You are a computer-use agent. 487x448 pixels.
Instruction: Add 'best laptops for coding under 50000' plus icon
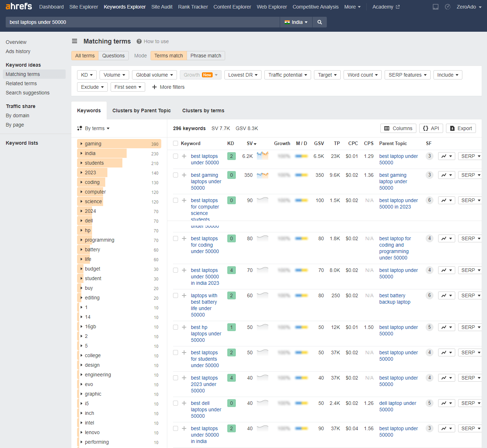tap(184, 238)
